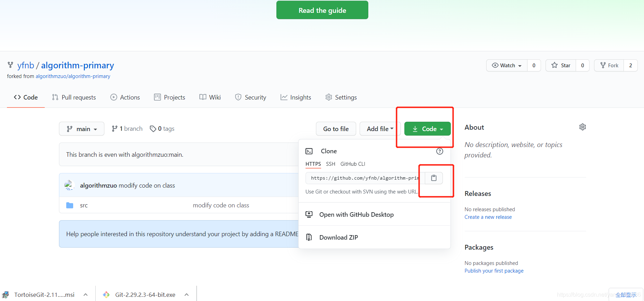Expand the Add file dropdown

click(x=380, y=129)
